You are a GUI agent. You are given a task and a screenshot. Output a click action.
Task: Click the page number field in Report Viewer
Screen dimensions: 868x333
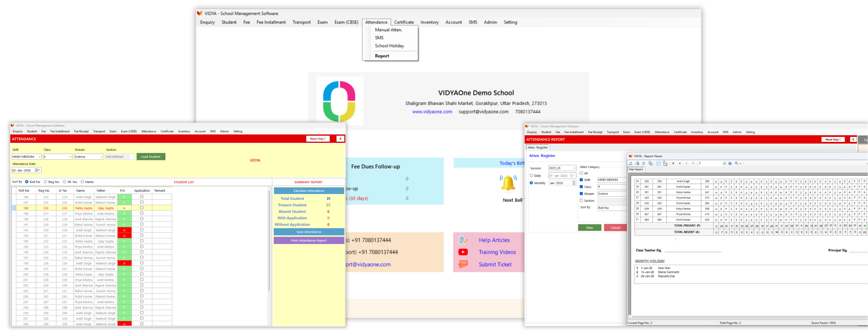point(710,164)
